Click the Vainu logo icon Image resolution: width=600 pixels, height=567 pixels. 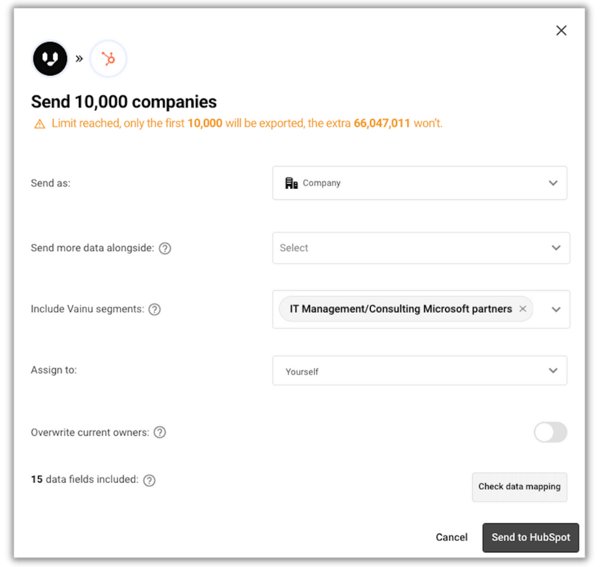50,59
